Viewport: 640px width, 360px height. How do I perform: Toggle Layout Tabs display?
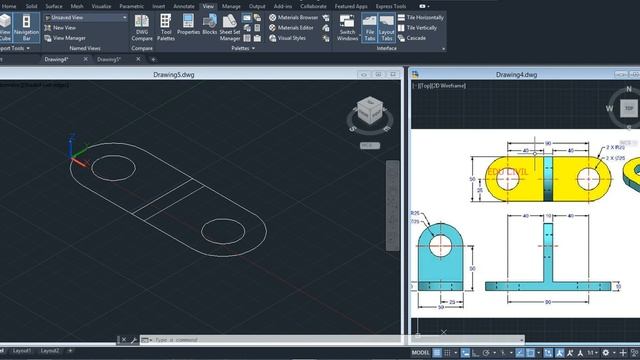pos(386,27)
